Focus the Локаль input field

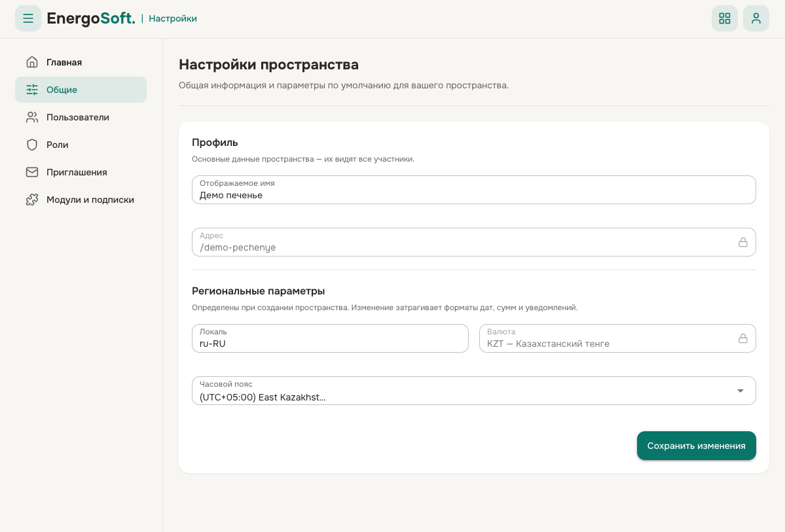[x=330, y=338]
